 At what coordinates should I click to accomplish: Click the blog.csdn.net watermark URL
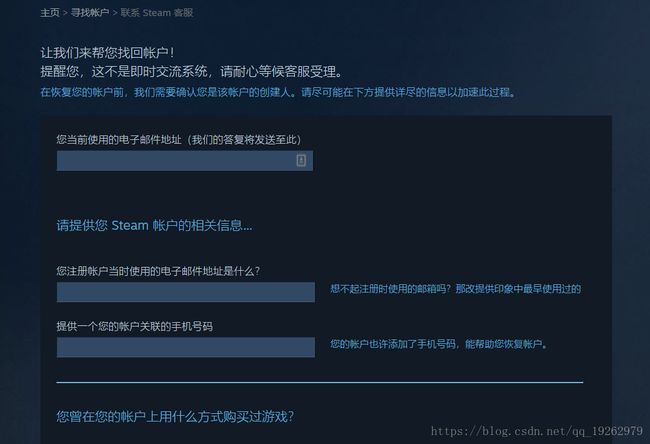click(537, 431)
